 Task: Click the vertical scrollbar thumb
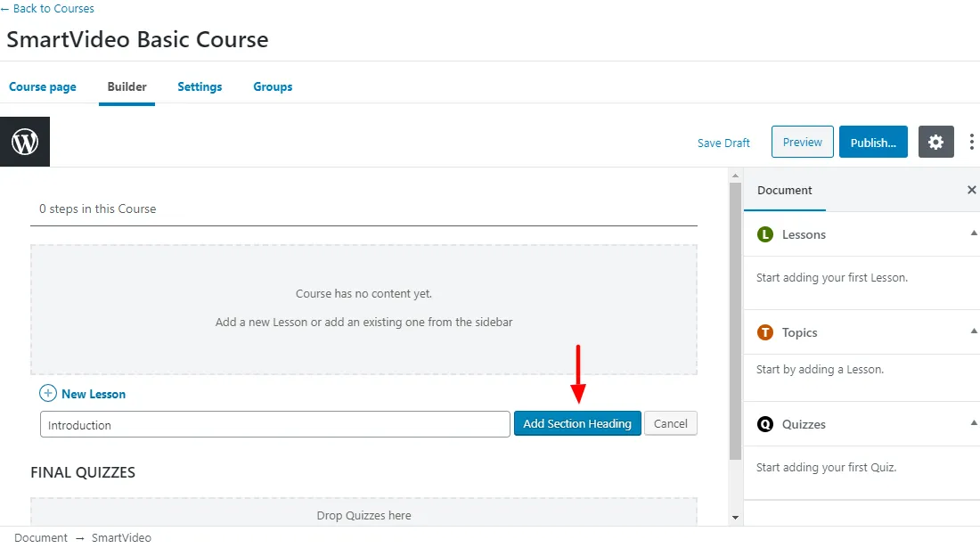(x=736, y=322)
